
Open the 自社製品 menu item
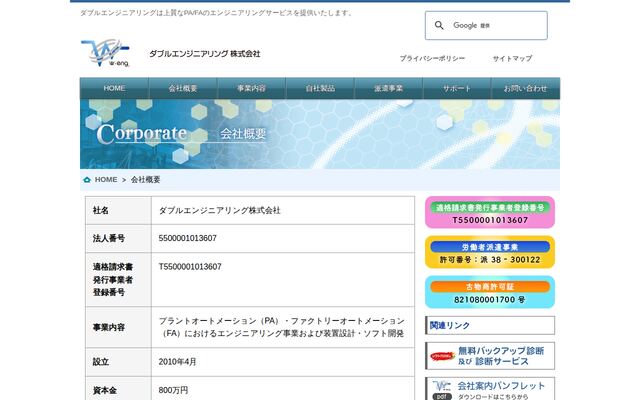pyautogui.click(x=320, y=88)
